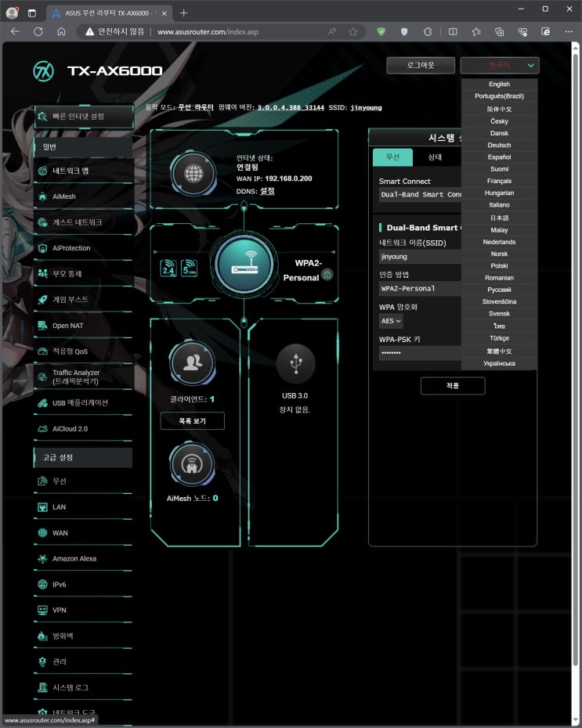This screenshot has width=582, height=728.
Task: Open USB Application (USB 애플리케이션) icon
Action: (x=43, y=402)
